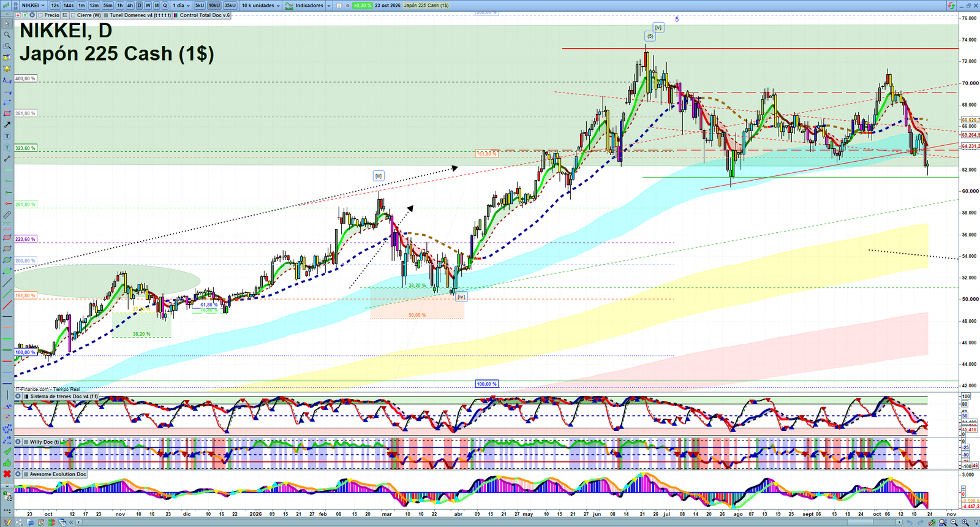
Task: Close the Sistema de trenes Doc panel
Action: point(18,396)
